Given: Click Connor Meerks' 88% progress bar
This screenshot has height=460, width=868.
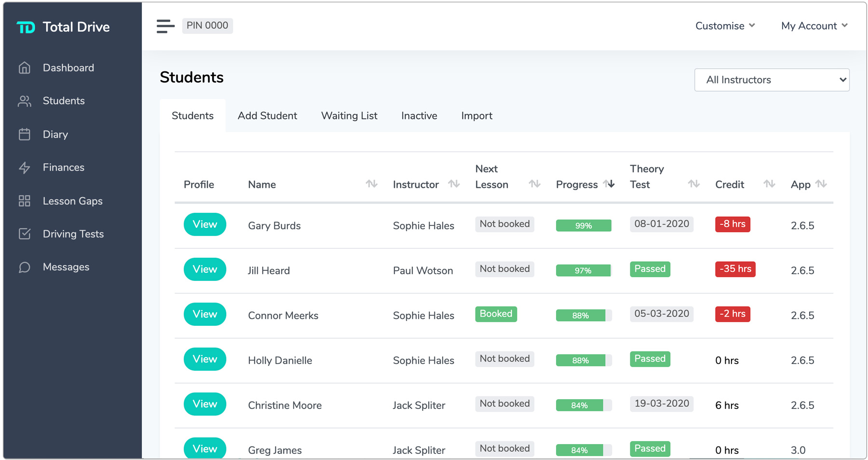Looking at the screenshot, I should click(583, 315).
